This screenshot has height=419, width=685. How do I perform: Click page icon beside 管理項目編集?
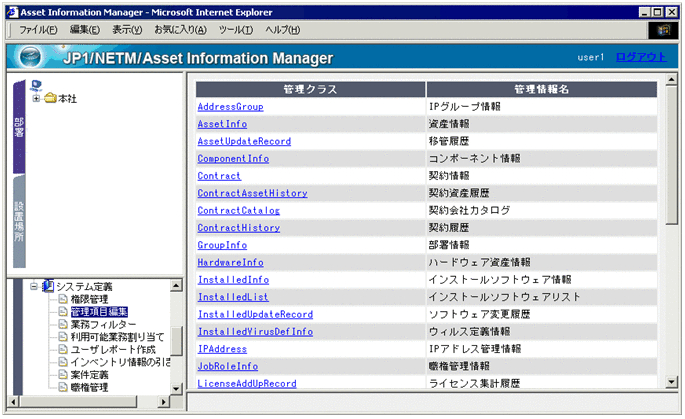pos(63,312)
